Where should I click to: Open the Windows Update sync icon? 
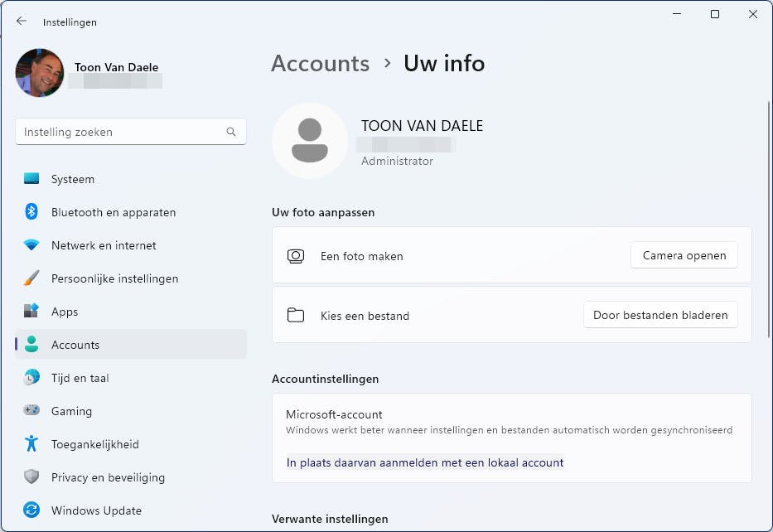tap(31, 510)
